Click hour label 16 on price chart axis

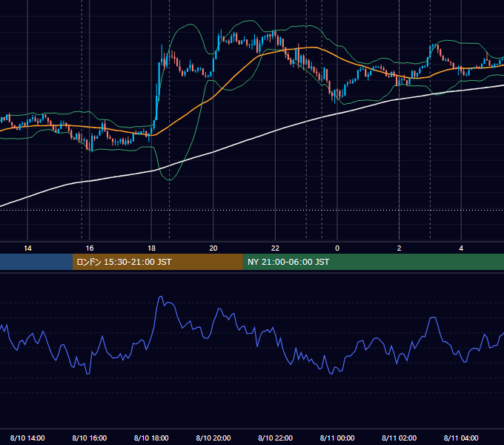90,248
